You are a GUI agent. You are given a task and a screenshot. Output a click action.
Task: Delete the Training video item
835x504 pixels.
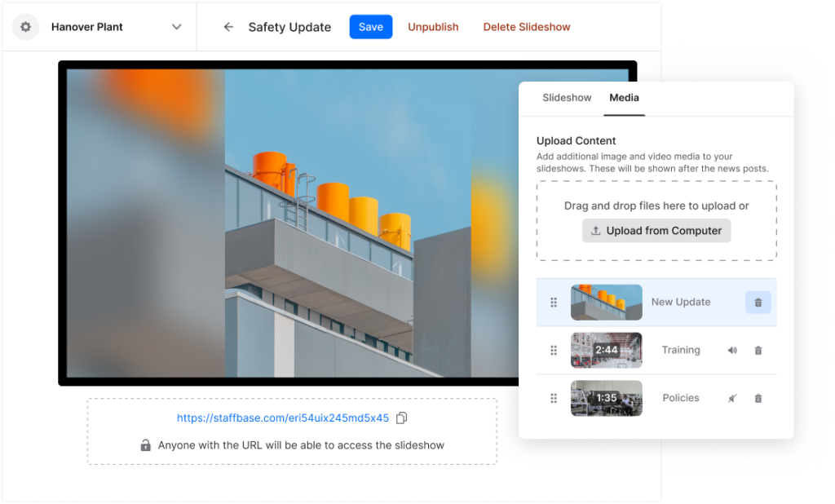click(758, 351)
